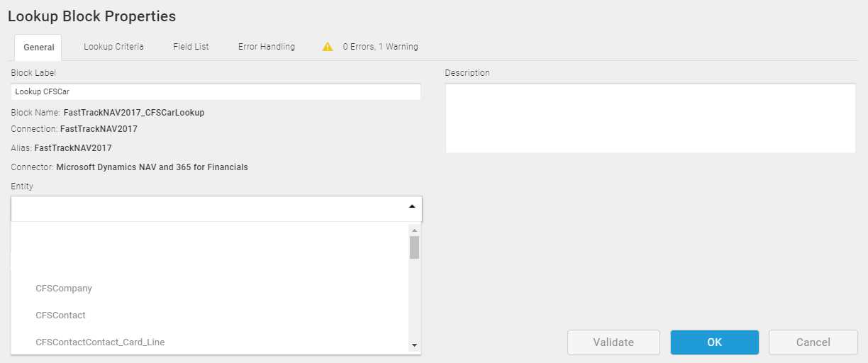
Task: Click the Validate button
Action: click(x=613, y=342)
